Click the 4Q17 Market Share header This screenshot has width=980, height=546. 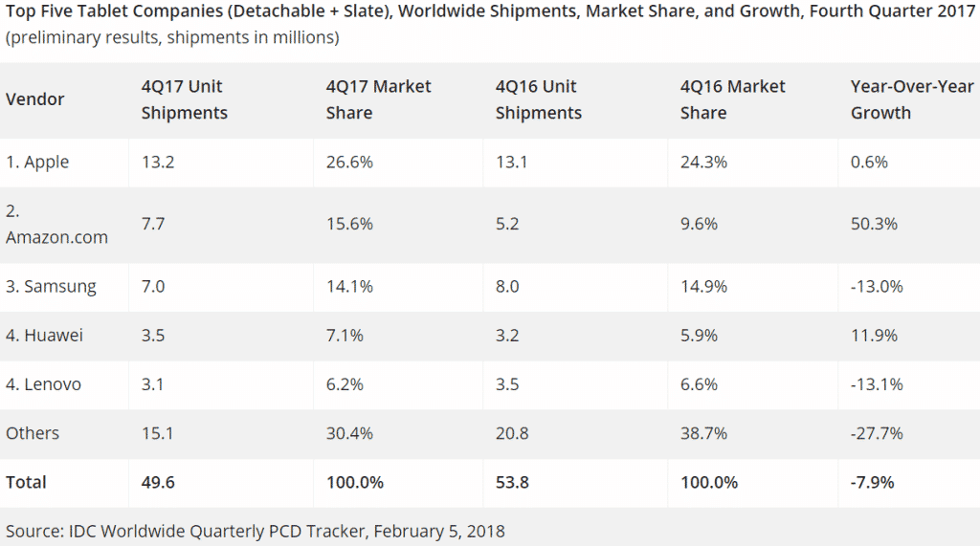(x=379, y=99)
